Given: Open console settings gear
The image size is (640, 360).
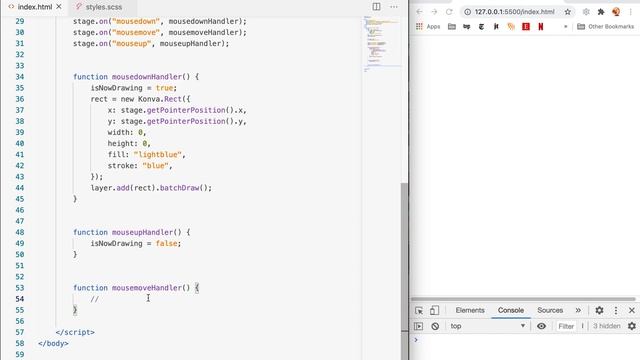Looking at the screenshot, I should (632, 326).
